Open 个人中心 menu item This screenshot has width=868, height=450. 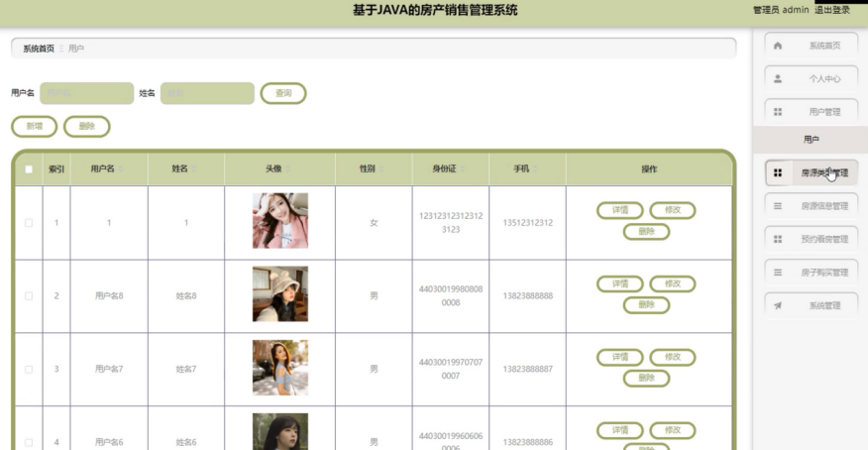[811, 78]
